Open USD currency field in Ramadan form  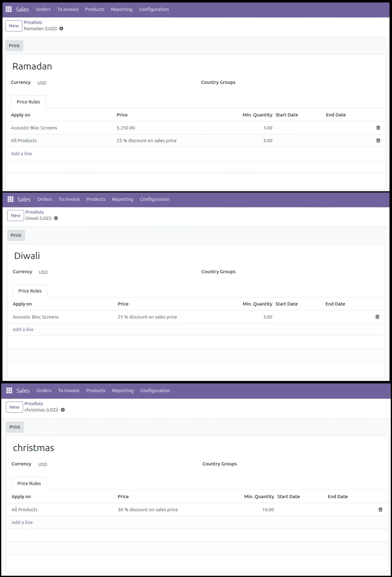(42, 83)
